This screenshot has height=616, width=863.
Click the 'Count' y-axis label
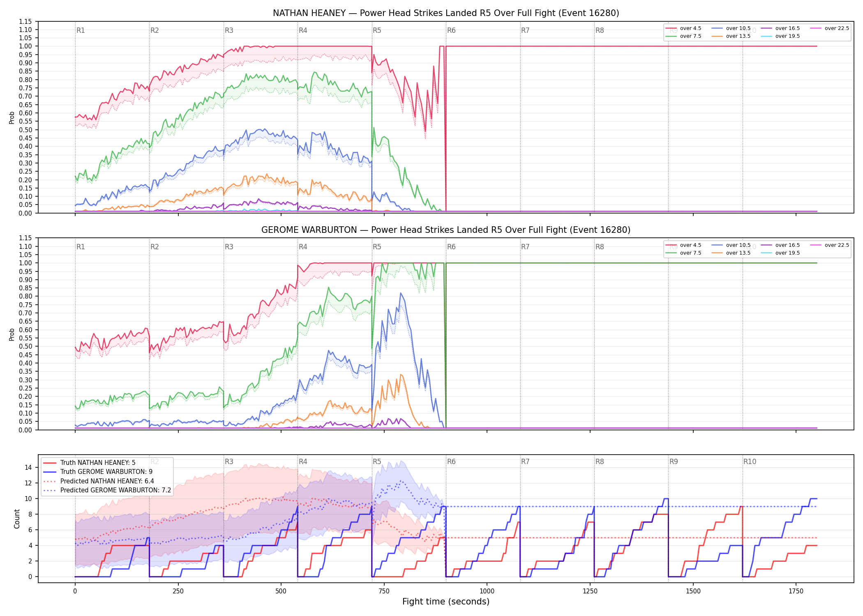point(17,519)
